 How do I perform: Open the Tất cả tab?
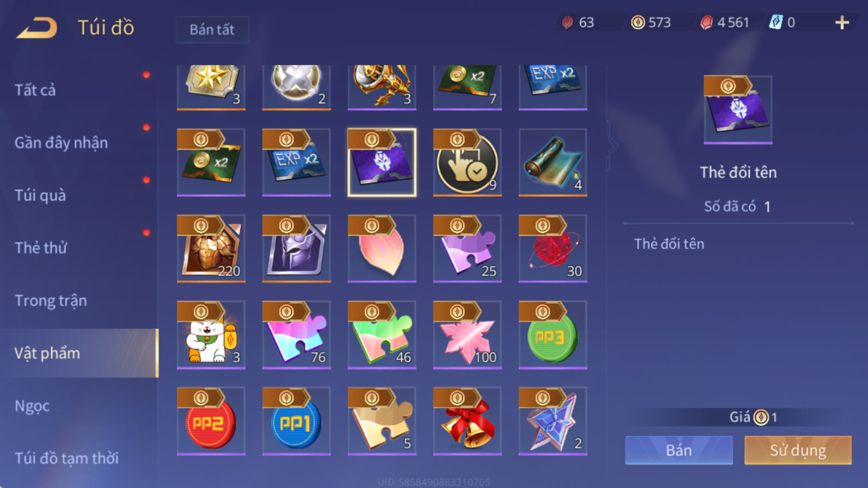[x=35, y=90]
